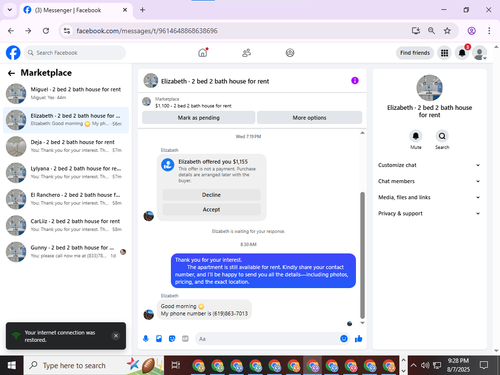Close the Messenger | Facebook tab

[125, 10]
